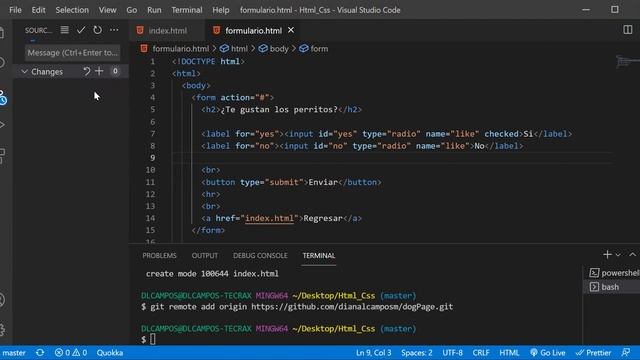Viewport: 640px width, 360px height.
Task: Click the terminal command prompt cursor
Action: coord(153,339)
